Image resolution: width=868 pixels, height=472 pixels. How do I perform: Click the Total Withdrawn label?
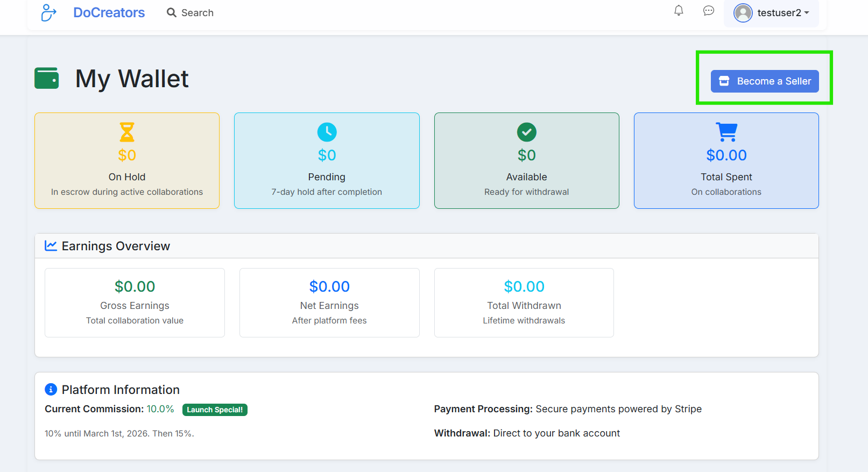pos(524,306)
